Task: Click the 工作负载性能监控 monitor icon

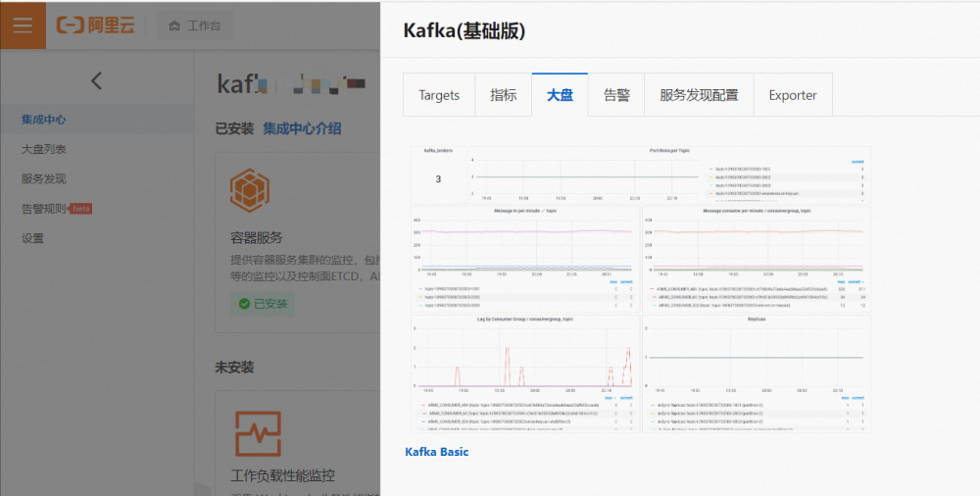Action: [258, 433]
